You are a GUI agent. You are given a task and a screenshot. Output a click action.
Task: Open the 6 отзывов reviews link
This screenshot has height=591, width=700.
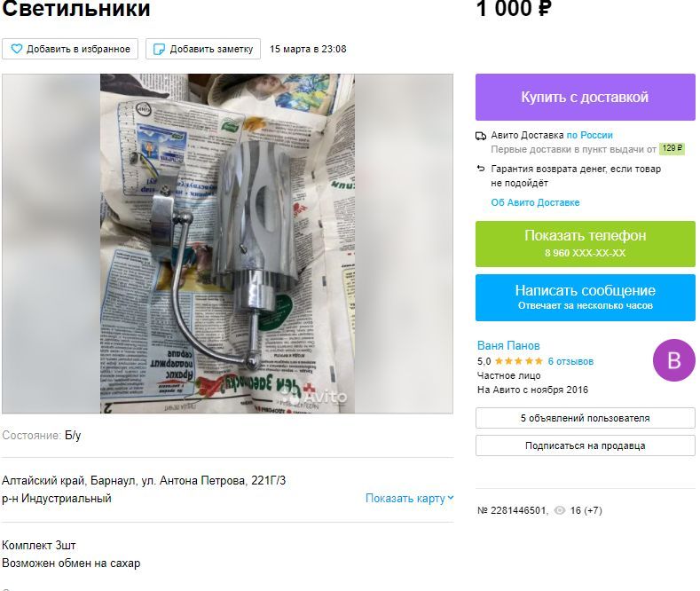click(x=570, y=361)
